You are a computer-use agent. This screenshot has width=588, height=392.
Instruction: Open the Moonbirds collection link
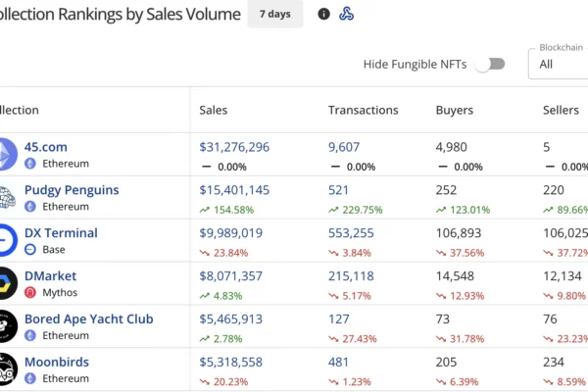click(57, 362)
